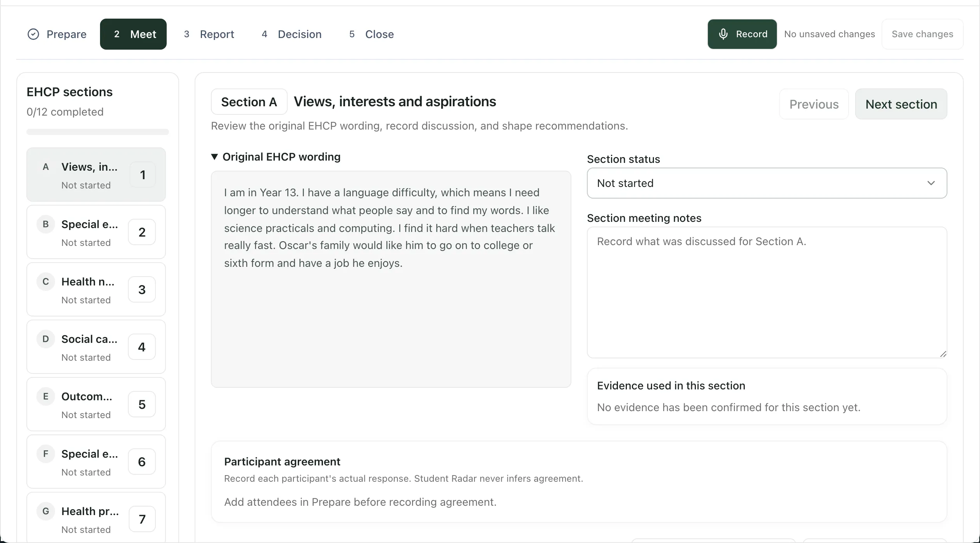The width and height of the screenshot is (980, 543).
Task: Click the resize handle of the notes textarea
Action: point(943,354)
